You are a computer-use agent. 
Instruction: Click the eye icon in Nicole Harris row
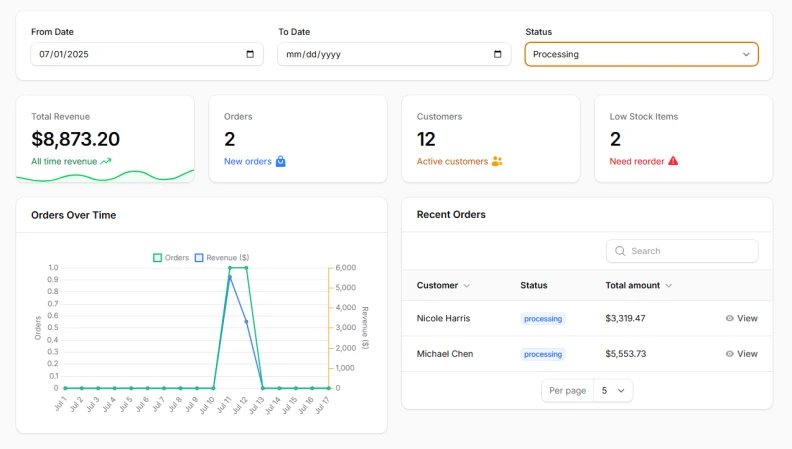point(730,319)
